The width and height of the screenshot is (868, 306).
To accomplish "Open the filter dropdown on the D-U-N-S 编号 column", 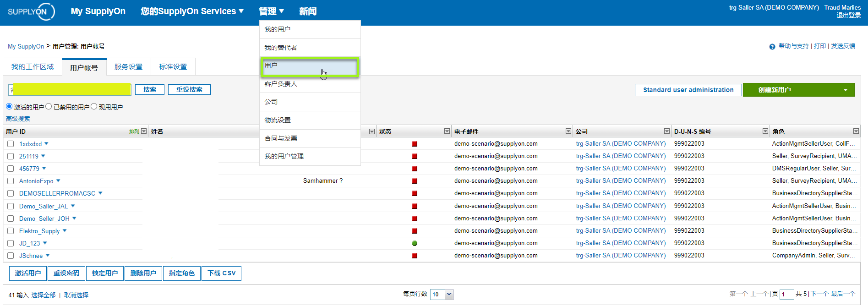I will pyautogui.click(x=765, y=131).
